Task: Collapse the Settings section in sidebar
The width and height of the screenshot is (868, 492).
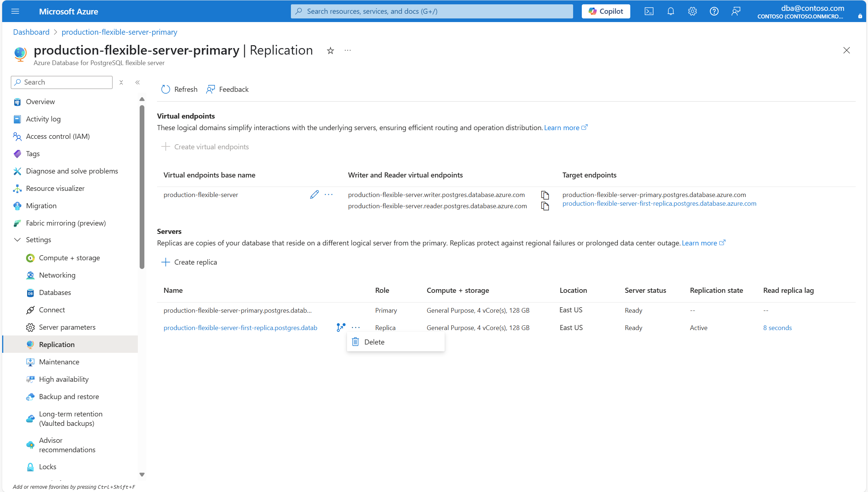Action: pos(17,240)
